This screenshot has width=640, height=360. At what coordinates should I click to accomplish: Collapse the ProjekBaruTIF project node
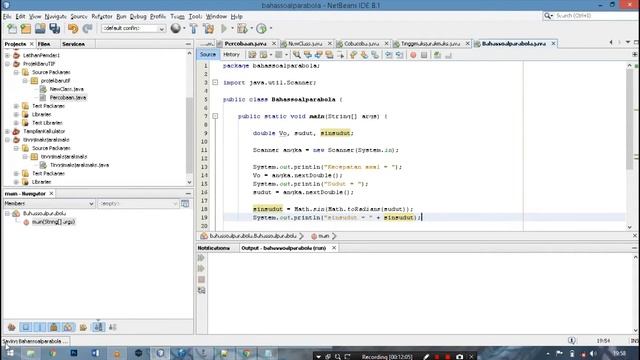7,64
